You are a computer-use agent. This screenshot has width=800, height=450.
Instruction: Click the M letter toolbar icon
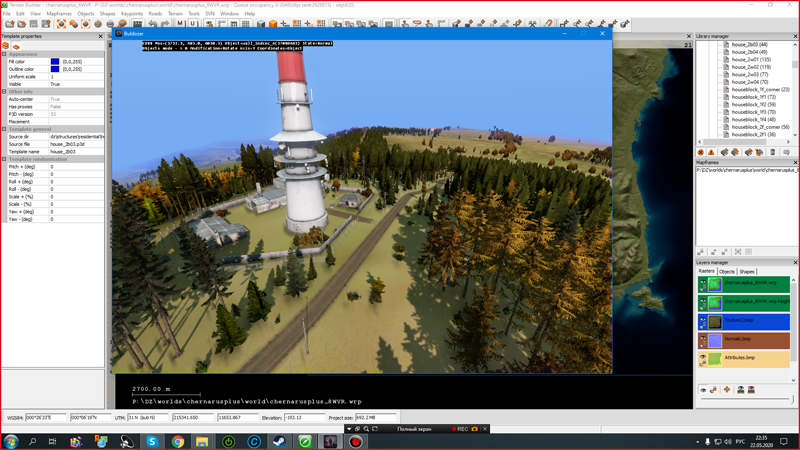(180, 24)
